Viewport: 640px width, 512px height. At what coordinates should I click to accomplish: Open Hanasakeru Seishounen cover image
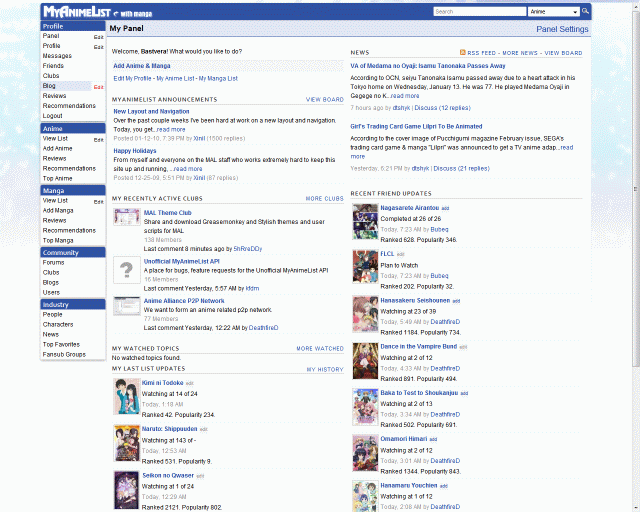pos(365,314)
